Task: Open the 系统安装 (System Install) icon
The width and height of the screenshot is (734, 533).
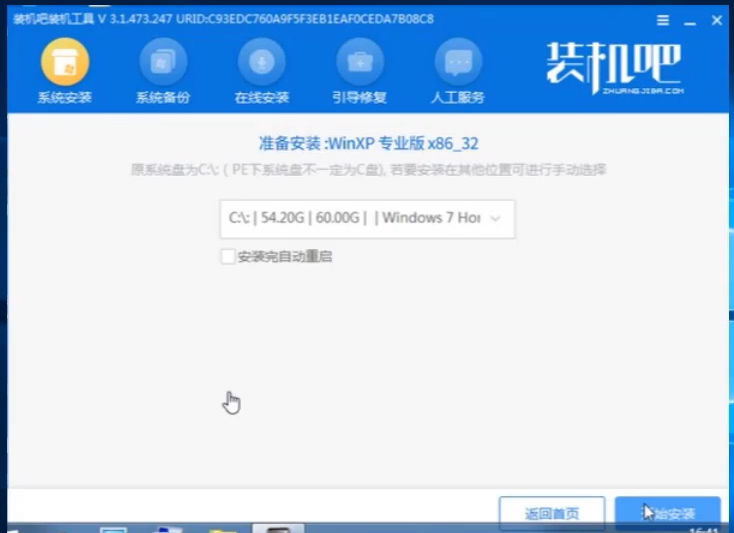Action: tap(64, 63)
